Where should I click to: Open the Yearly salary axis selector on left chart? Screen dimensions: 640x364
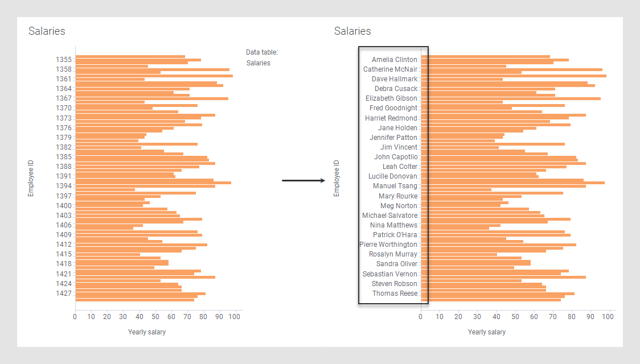147,332
